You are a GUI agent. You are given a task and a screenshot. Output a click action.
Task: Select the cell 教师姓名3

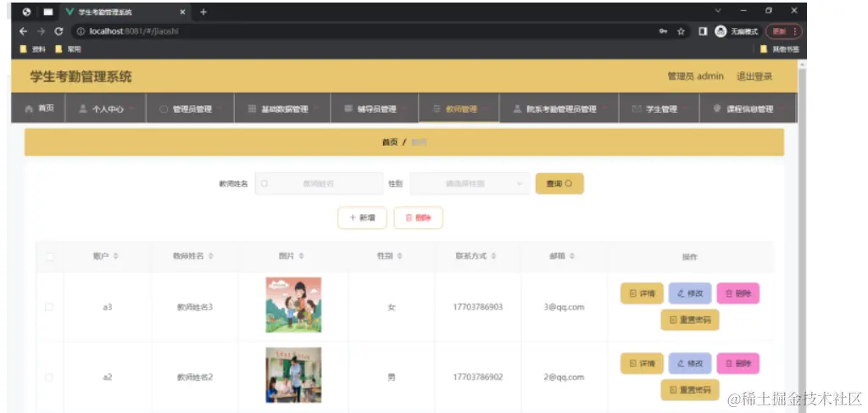(x=195, y=307)
